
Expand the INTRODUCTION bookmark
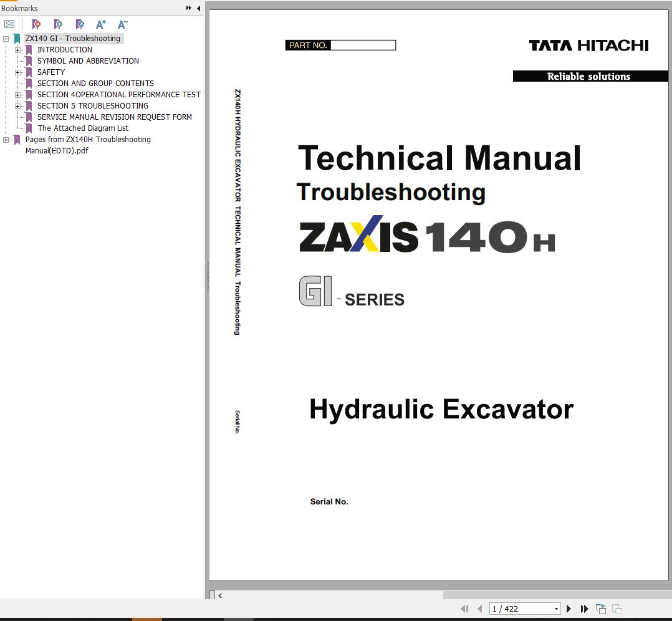tap(17, 50)
